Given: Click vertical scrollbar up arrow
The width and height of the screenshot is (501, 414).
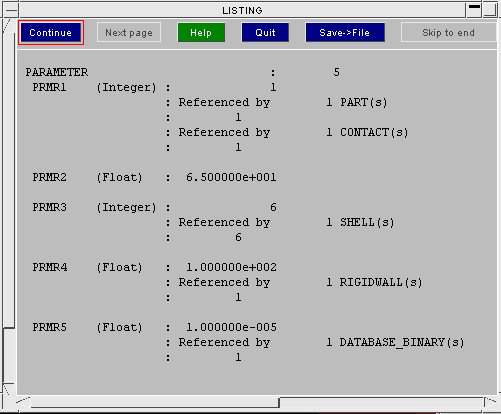Looking at the screenshot, I should pyautogui.click(x=8, y=26).
